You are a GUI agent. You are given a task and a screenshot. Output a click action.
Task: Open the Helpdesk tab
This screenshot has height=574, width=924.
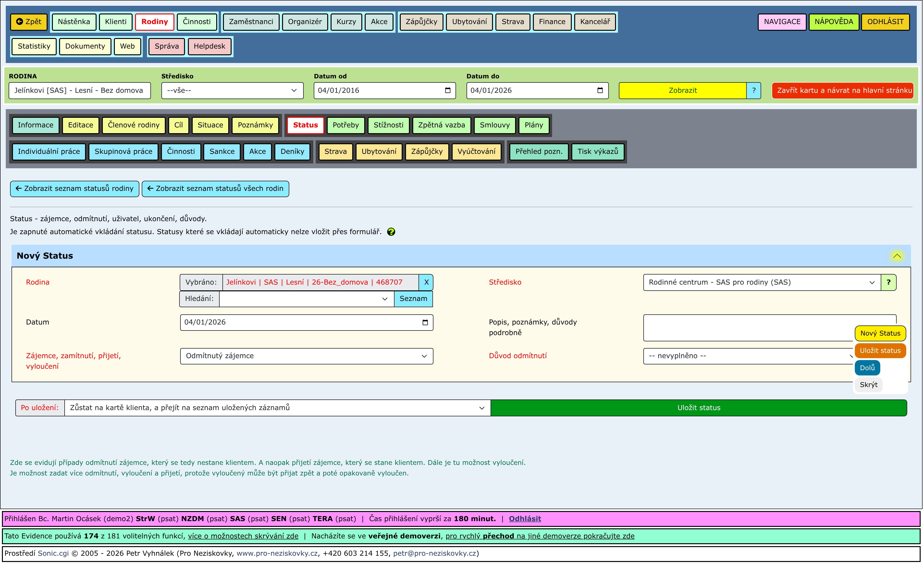pos(209,46)
